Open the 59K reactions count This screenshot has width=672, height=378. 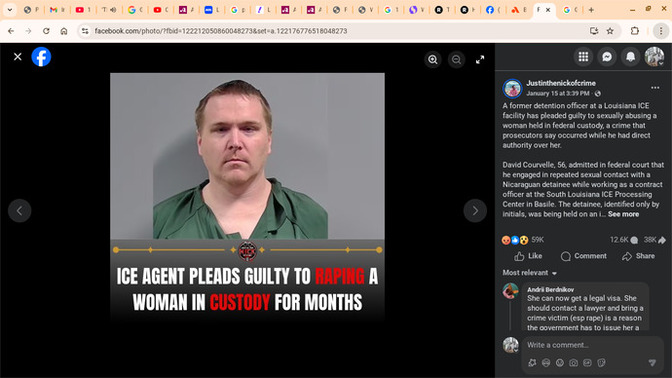tap(537, 240)
